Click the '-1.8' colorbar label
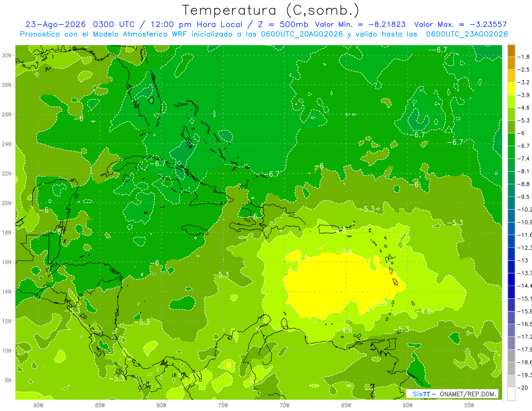Screen dimensions: 532x411 (x=524, y=57)
